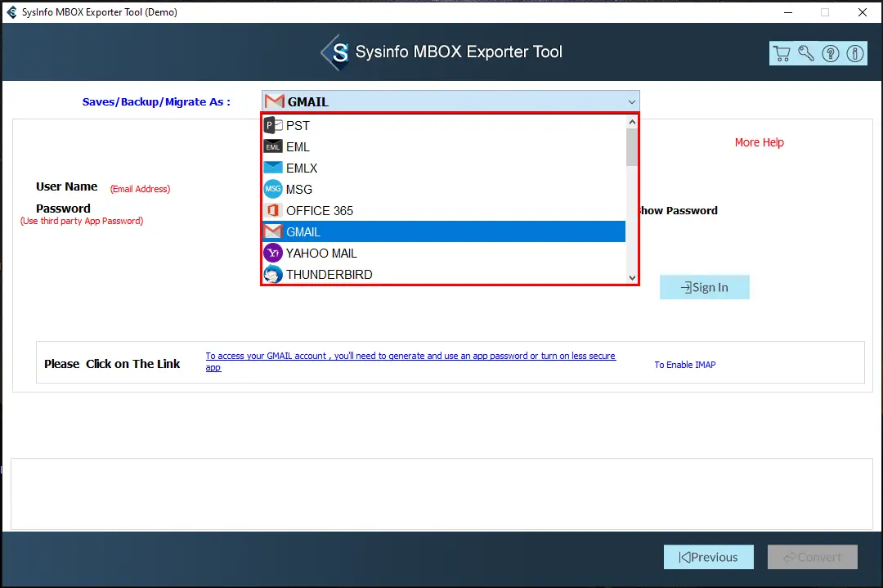
Task: Click the Password label
Action: click(63, 209)
